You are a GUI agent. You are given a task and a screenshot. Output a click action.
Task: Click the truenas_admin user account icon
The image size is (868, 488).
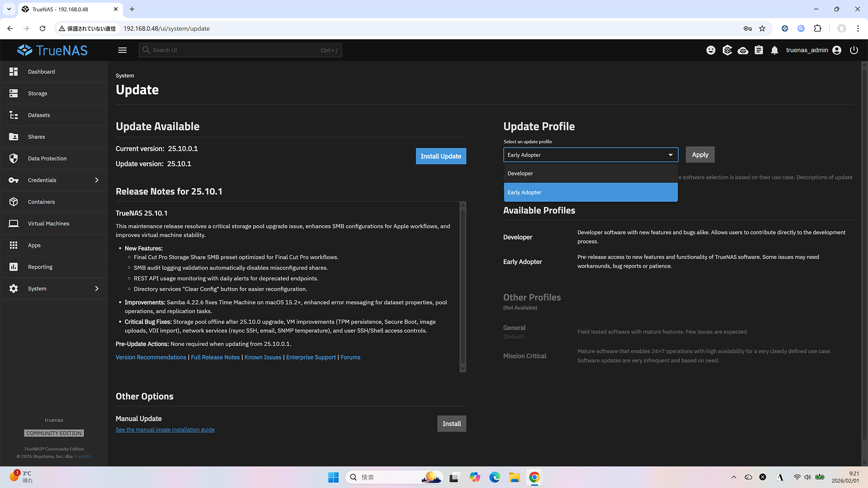pos(837,50)
